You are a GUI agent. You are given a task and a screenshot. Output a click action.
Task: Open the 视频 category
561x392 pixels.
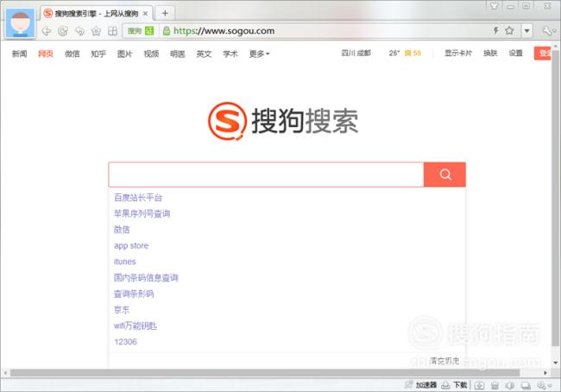pos(151,54)
